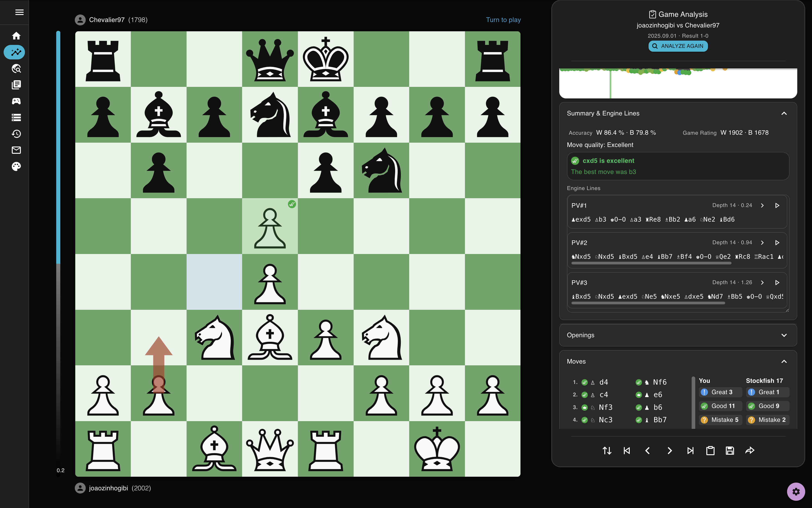The height and width of the screenshot is (508, 812).
Task: Save the analysis using the floppy disk icon
Action: click(x=730, y=451)
